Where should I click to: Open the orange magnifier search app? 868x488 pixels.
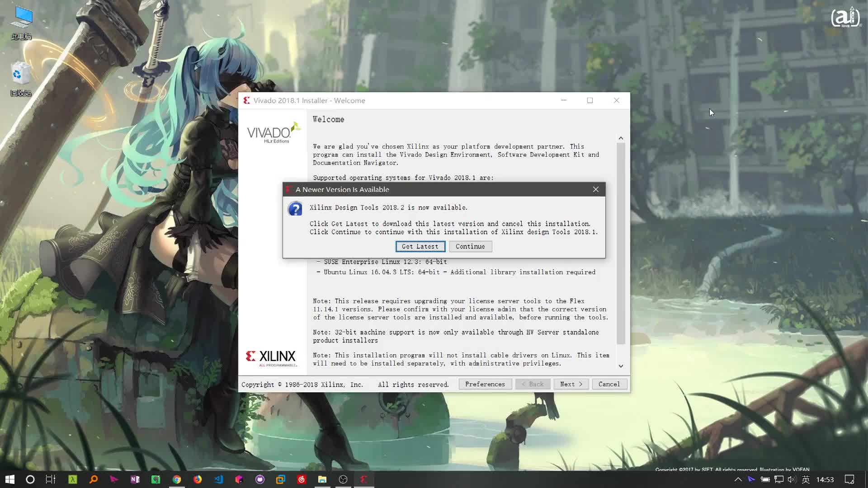[x=94, y=479]
